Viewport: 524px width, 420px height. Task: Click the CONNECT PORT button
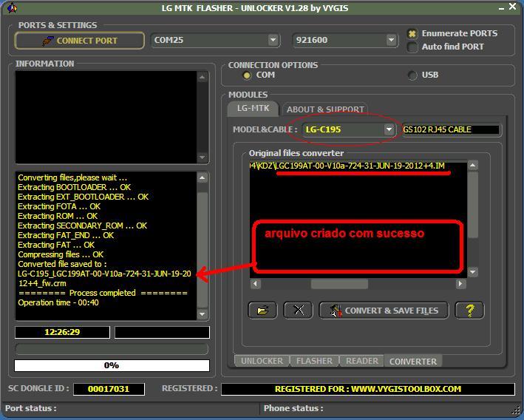coord(80,41)
